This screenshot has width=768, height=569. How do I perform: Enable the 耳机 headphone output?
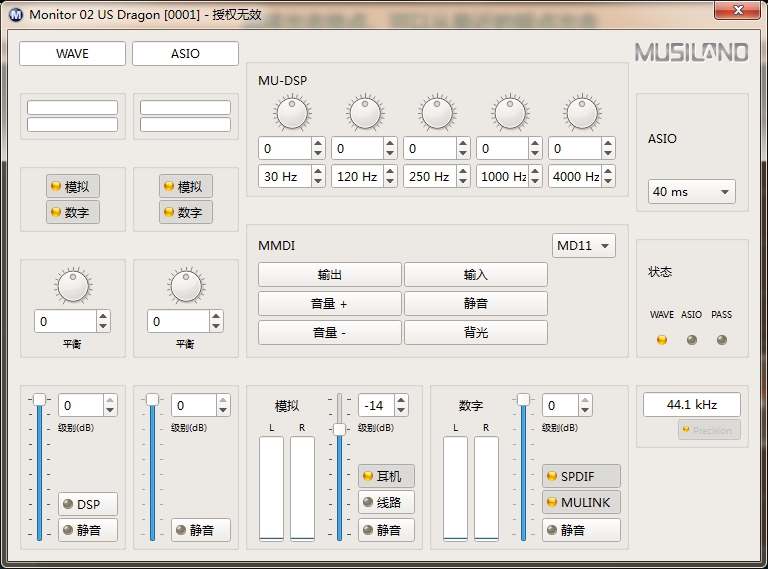coord(386,476)
